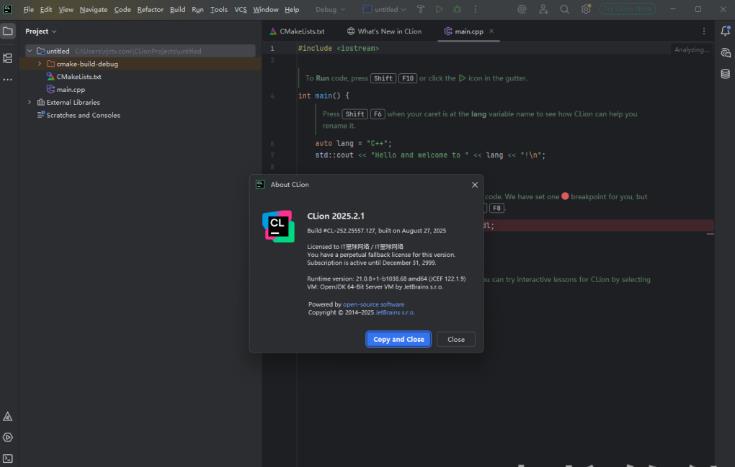Open the Project view dropdown
The height and width of the screenshot is (467, 735).
click(44, 31)
